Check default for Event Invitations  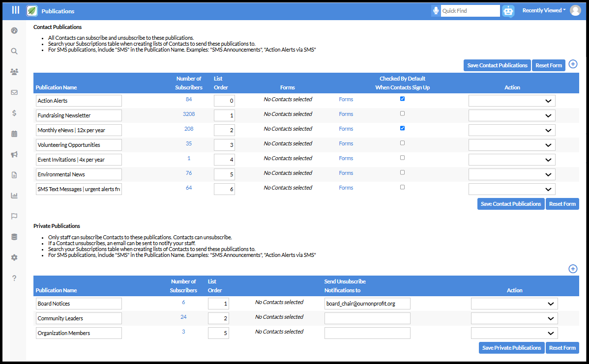pos(402,158)
